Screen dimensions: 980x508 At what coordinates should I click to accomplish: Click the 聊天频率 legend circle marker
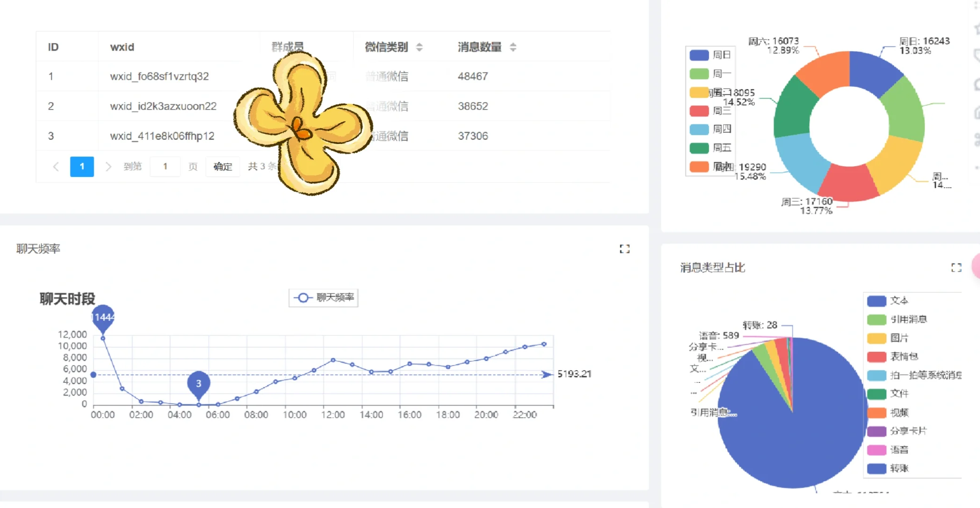303,297
